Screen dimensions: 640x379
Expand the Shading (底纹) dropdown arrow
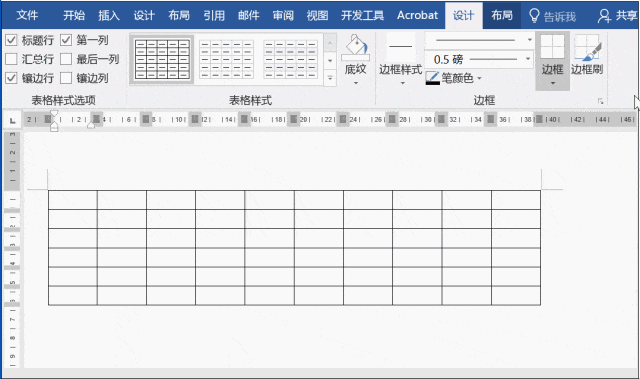pyautogui.click(x=356, y=83)
